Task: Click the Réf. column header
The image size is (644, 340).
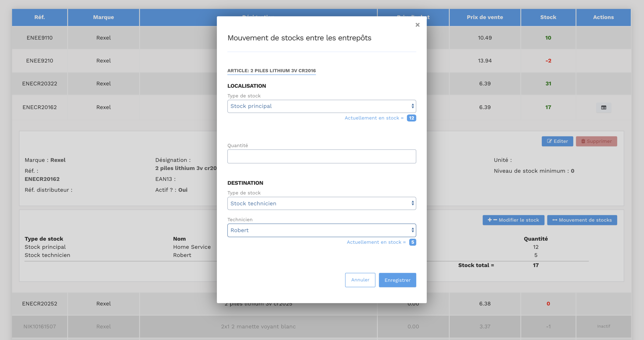Action: (40, 17)
